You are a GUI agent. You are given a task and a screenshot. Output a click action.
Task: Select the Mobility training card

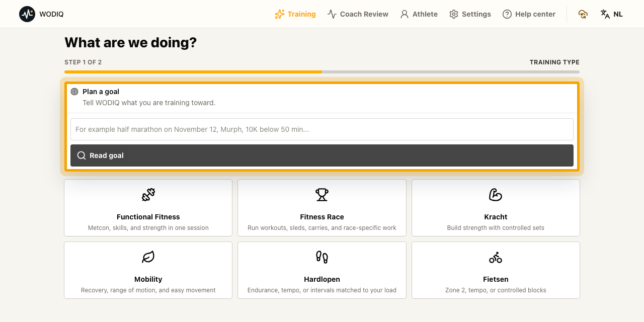148,270
